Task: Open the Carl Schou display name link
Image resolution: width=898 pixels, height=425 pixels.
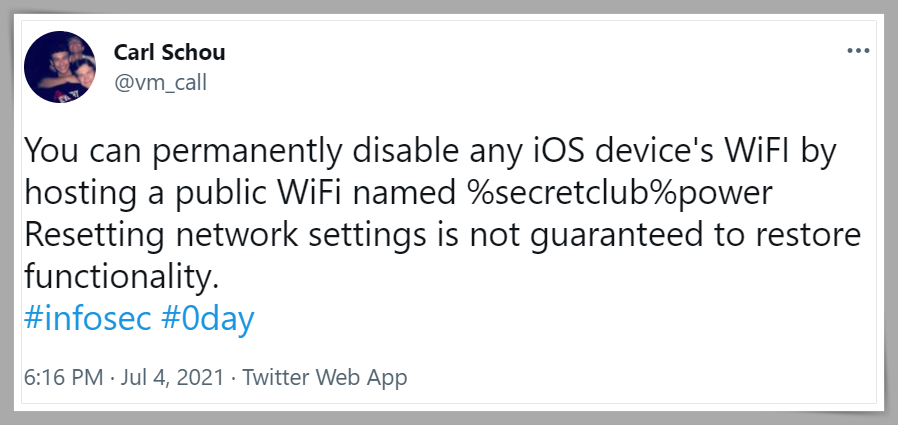Action: click(x=171, y=52)
